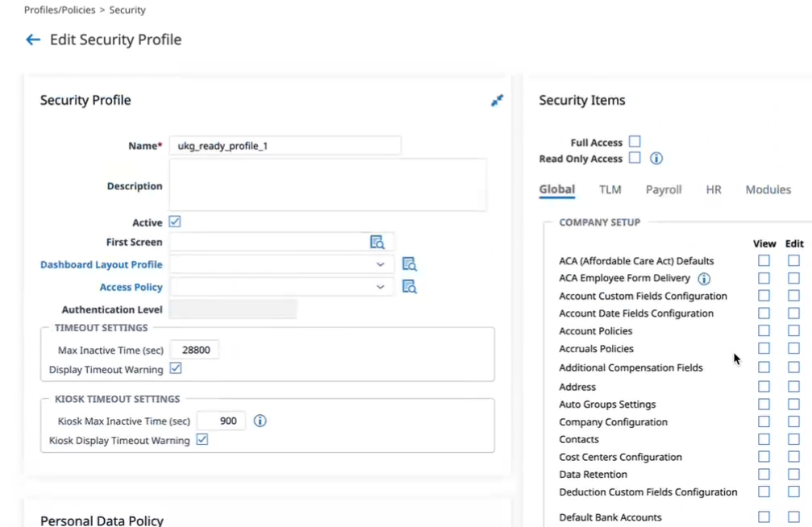Check View for Contacts
The width and height of the screenshot is (812, 527).
point(764,439)
